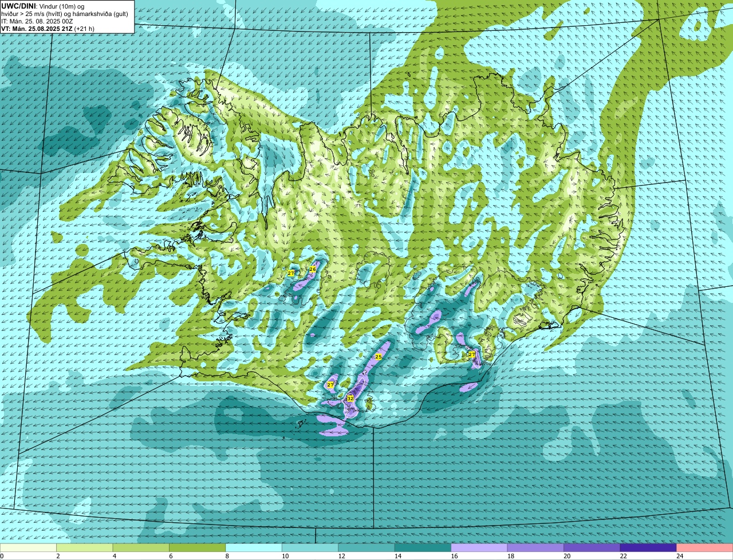The height and width of the screenshot is (560, 733).
Task: Click the dark indigo 22–24 m/s legend swatch
Action: pyautogui.click(x=648, y=548)
